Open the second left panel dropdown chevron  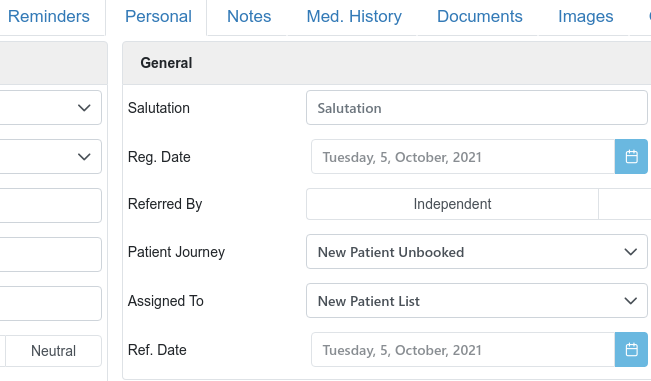[x=84, y=157]
